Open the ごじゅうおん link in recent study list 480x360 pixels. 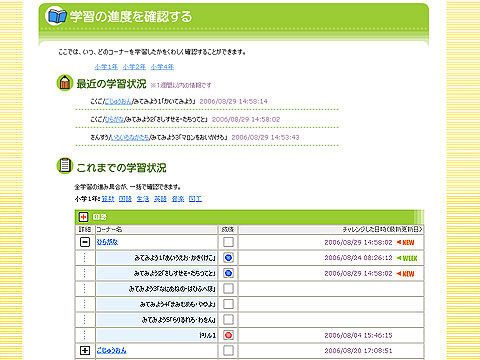click(x=118, y=101)
